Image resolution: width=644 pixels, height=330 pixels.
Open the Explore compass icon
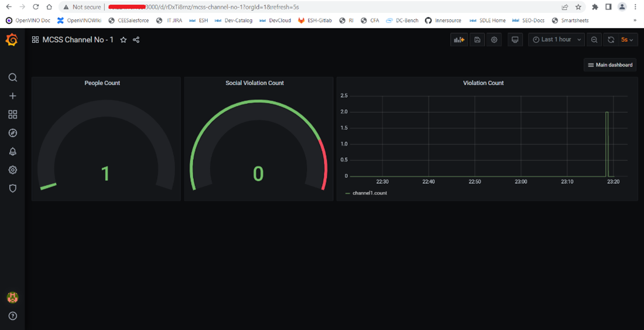(12, 133)
